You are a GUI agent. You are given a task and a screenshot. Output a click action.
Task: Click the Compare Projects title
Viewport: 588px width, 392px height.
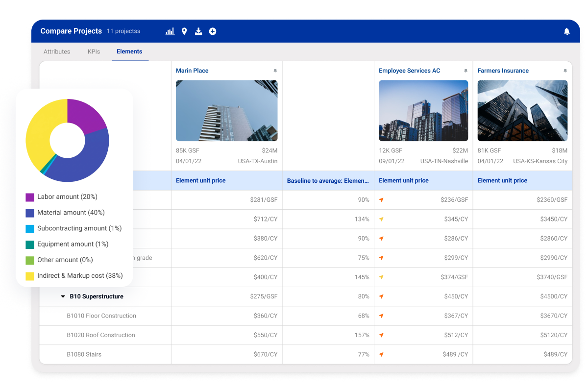point(71,31)
